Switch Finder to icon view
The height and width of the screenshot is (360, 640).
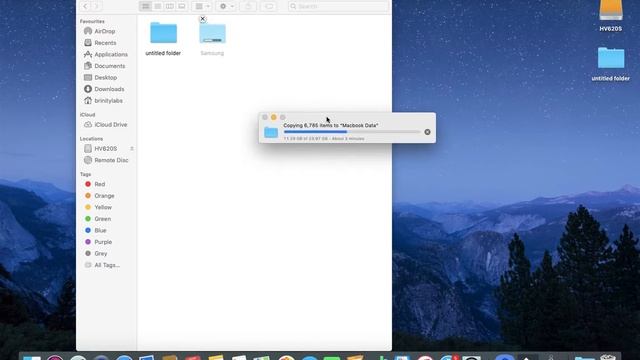pyautogui.click(x=145, y=6)
